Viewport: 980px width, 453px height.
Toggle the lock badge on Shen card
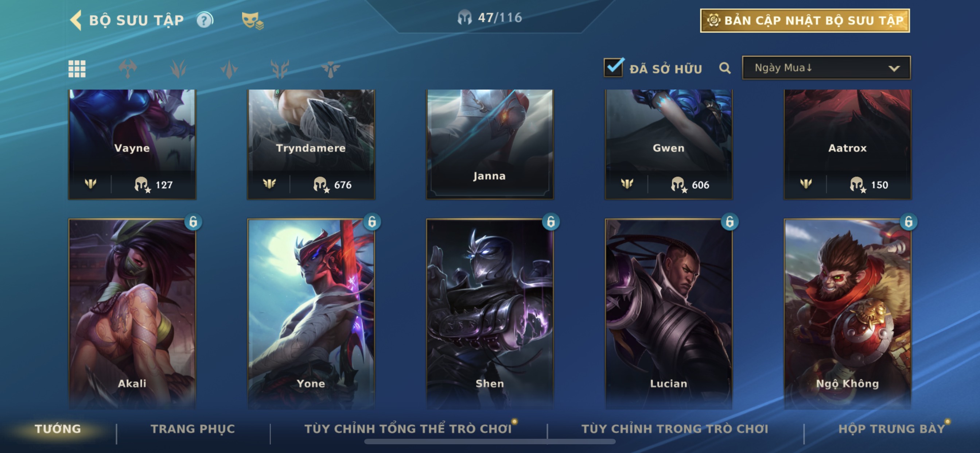(x=551, y=221)
